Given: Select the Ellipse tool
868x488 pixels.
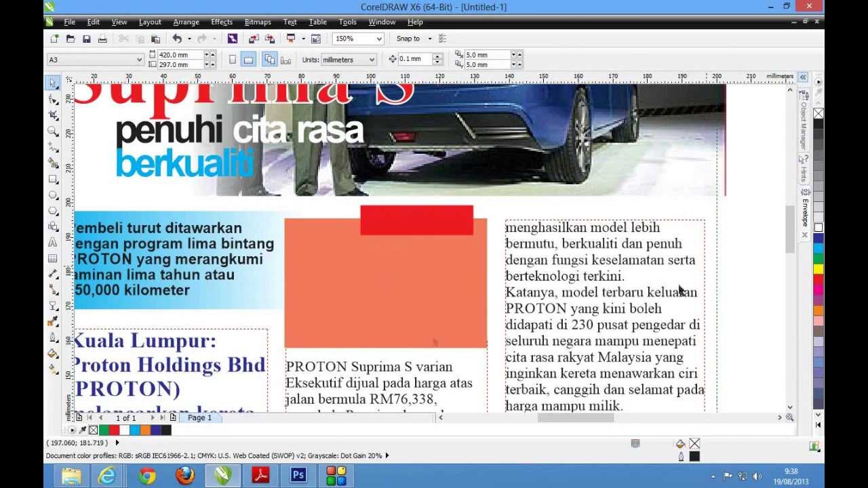Looking at the screenshot, I should tap(53, 195).
